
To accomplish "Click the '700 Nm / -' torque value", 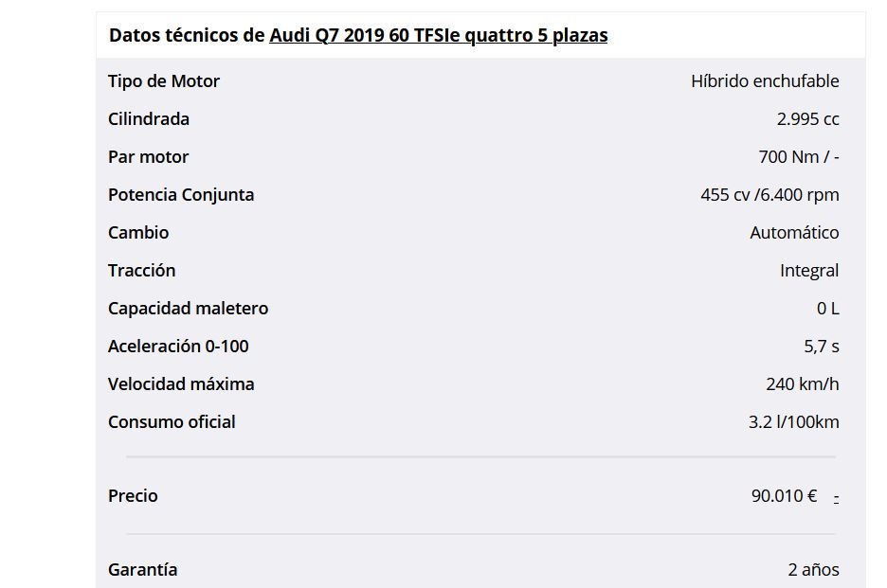I will pyautogui.click(x=799, y=157).
